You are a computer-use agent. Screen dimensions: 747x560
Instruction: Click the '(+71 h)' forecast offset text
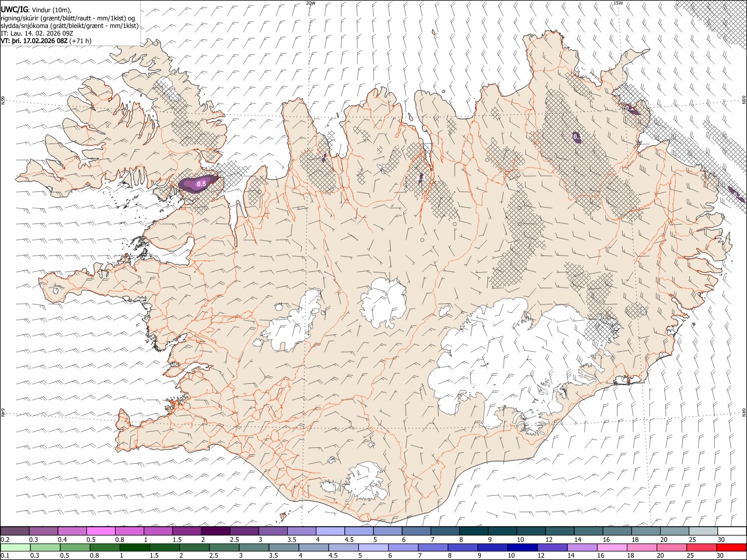[81, 41]
